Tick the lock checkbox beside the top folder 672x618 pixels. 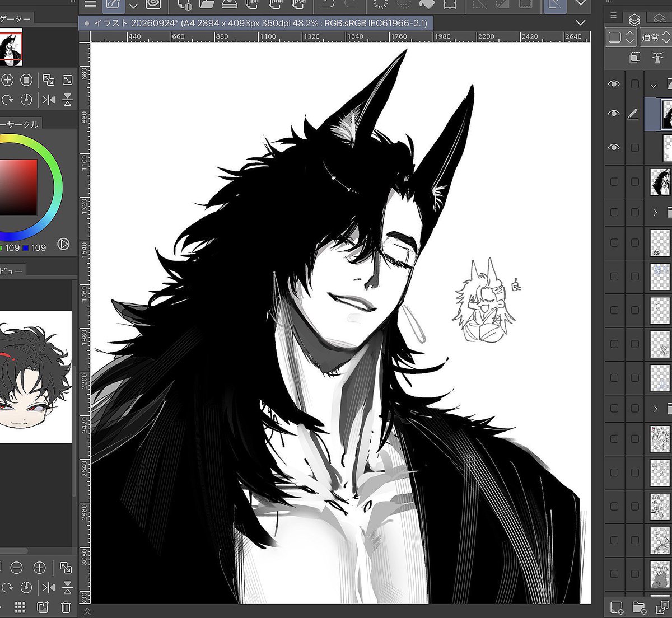634,84
